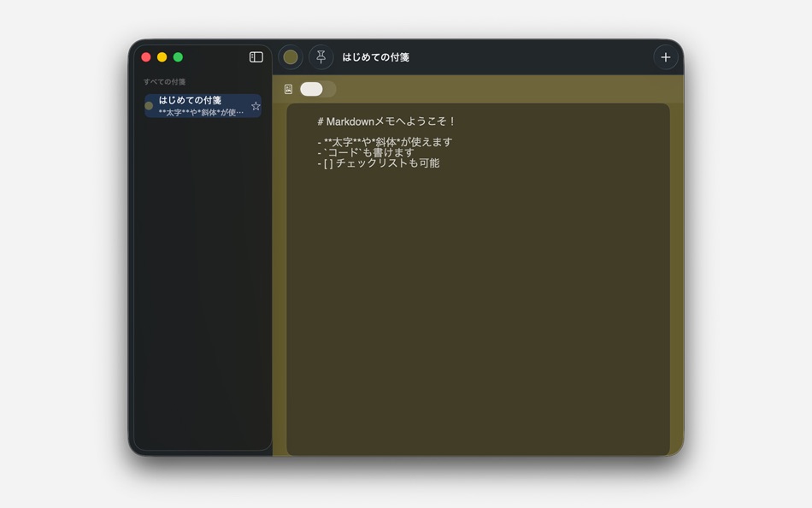
Task: Zoom the window with the green traffic light button
Action: pos(178,56)
